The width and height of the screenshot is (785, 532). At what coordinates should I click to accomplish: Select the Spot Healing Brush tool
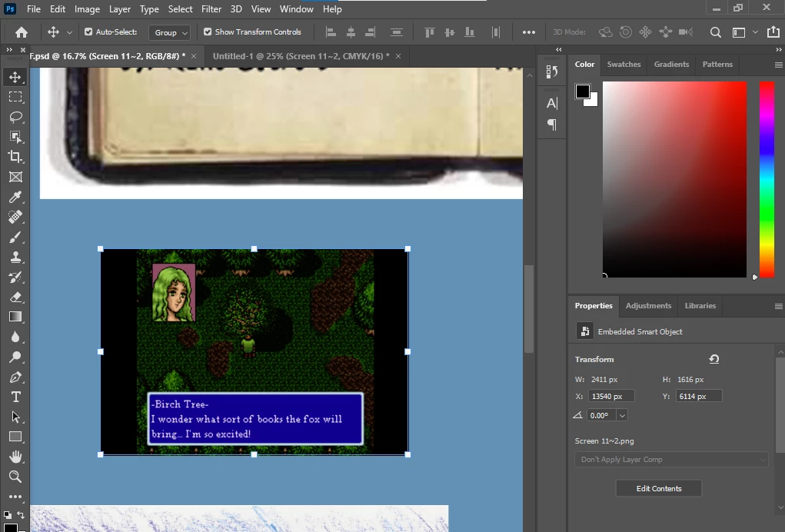click(x=15, y=217)
